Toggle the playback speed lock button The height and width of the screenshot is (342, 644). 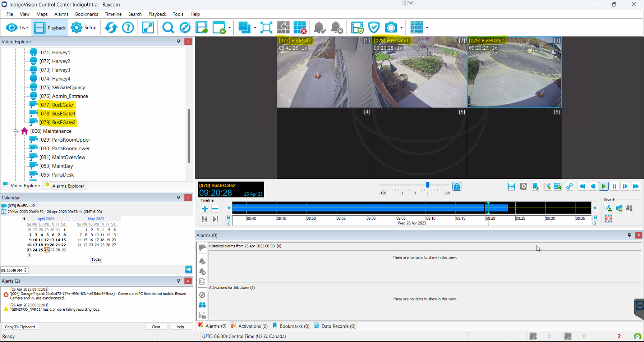[x=457, y=186]
